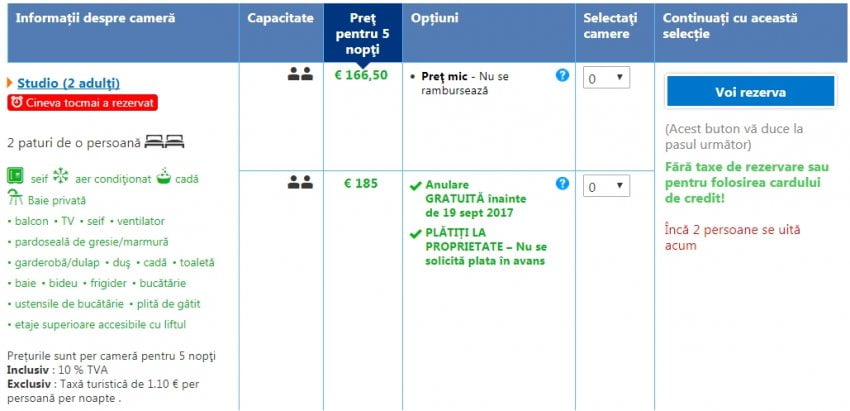Click the green checkmark beside 'Anulare GRATUITĂ'
This screenshot has height=411, width=850.
click(x=416, y=185)
